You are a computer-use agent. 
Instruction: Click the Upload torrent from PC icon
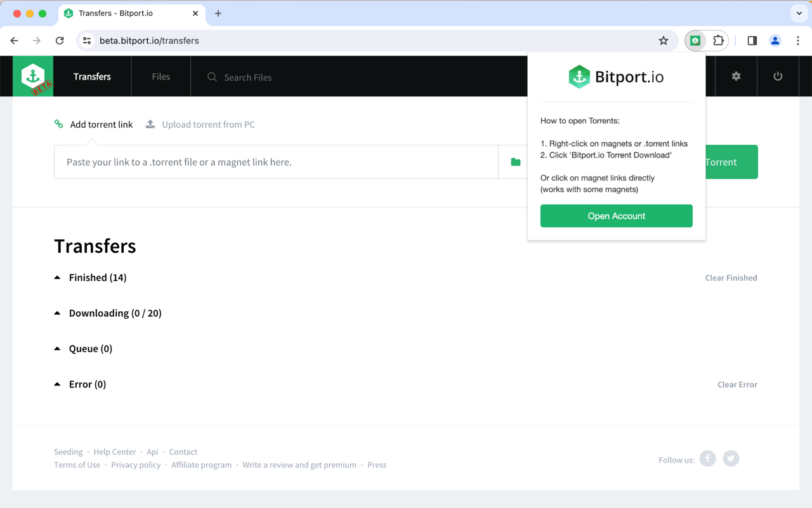pyautogui.click(x=150, y=124)
